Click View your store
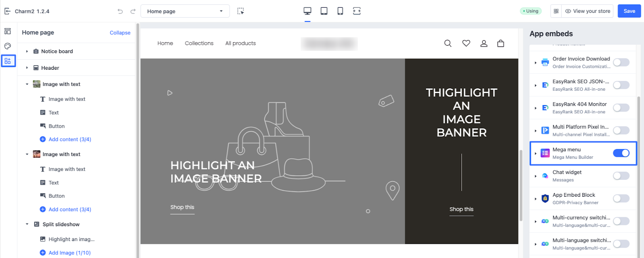 click(x=587, y=11)
